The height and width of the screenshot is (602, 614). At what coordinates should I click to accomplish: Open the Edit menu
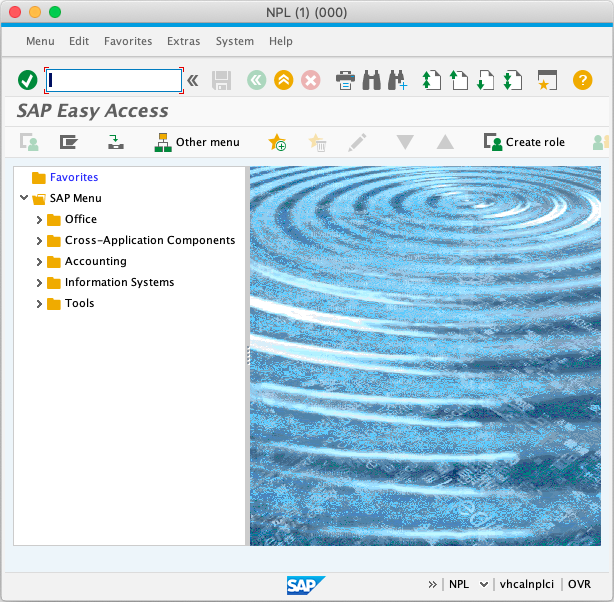(79, 41)
